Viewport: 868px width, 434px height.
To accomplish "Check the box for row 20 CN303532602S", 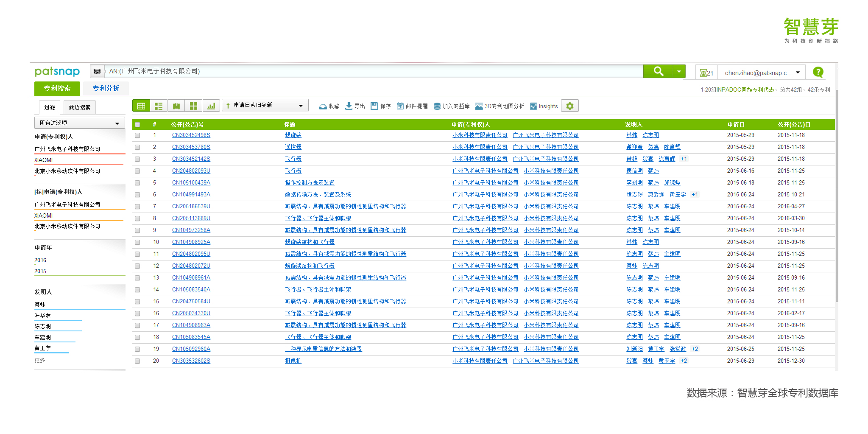I will [x=137, y=361].
